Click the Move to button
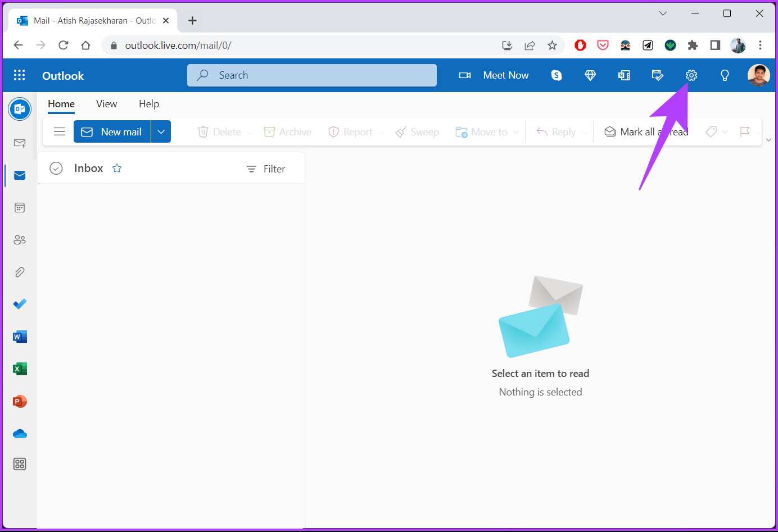Viewport: 778px width, 532px height. click(x=481, y=131)
